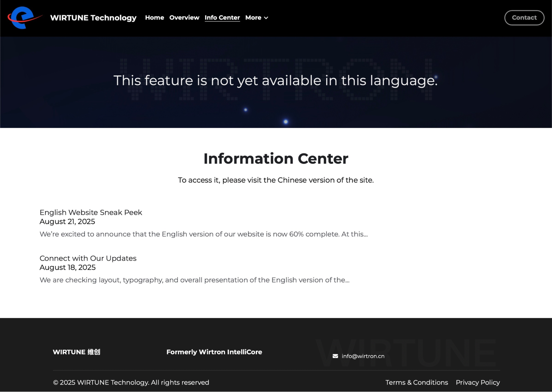Click the info@wirtron.cn email link

coord(363,356)
